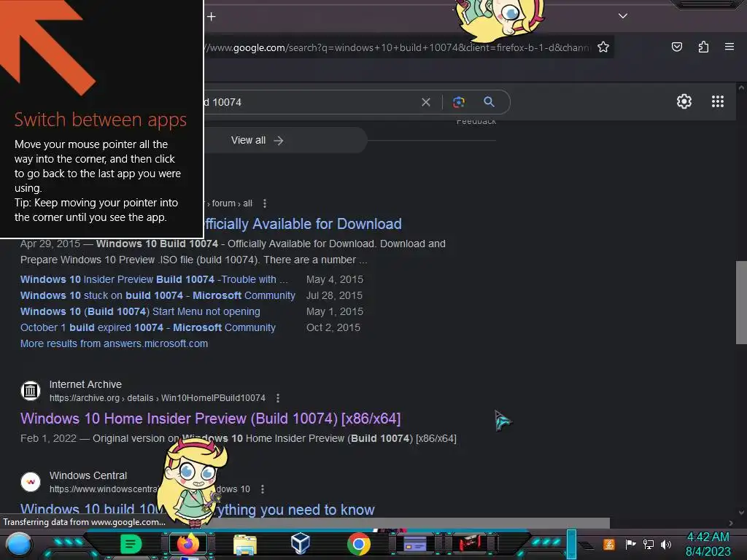Open the red thumbnail app in taskbar
This screenshot has height=560, width=747.
pos(471,543)
